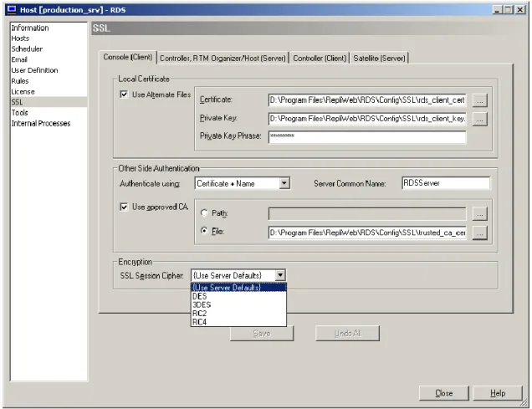
Task: Switch to Controller, RTM Organizer/Host (Server) tab
Action: tap(223, 59)
